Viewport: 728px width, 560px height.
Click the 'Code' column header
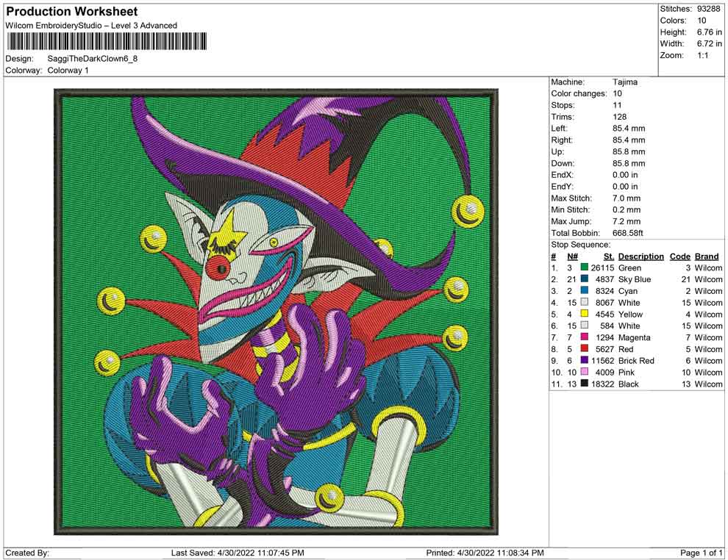[679, 256]
